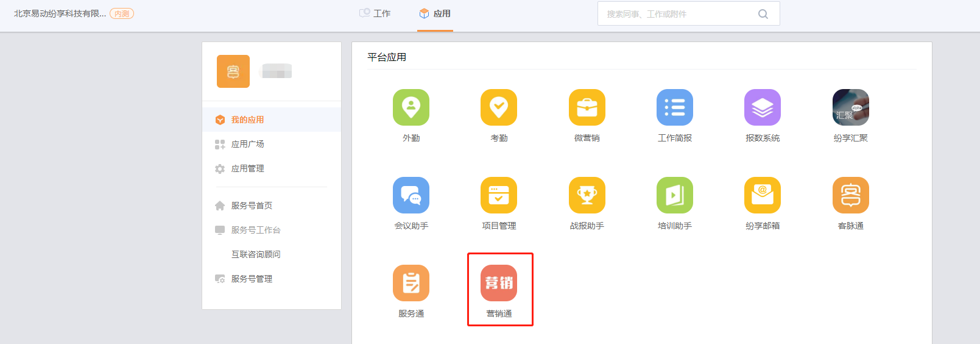The width and height of the screenshot is (980, 344).
Task: Launch the 考勤 attendance app
Action: pyautogui.click(x=498, y=107)
